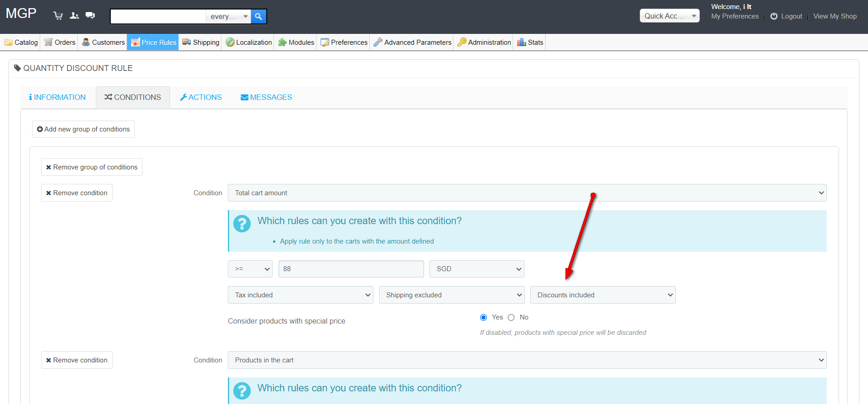Click the Administration key icon
The height and width of the screenshot is (404, 868).
coord(462,42)
